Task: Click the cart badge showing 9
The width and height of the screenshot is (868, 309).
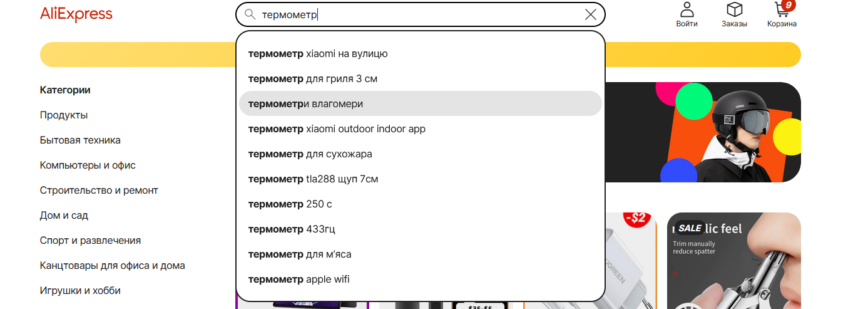Action: coord(789,5)
